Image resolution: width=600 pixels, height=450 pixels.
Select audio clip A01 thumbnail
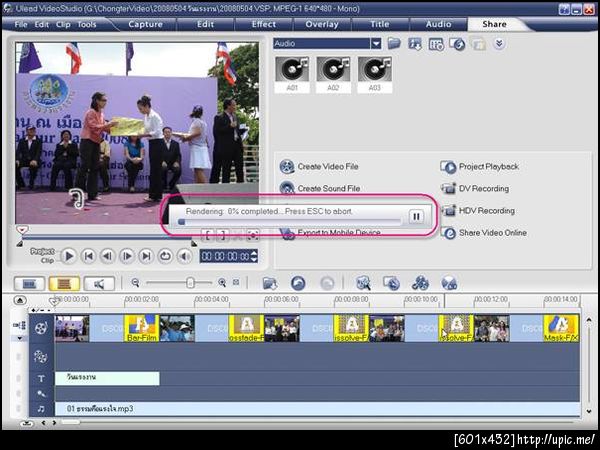[292, 74]
